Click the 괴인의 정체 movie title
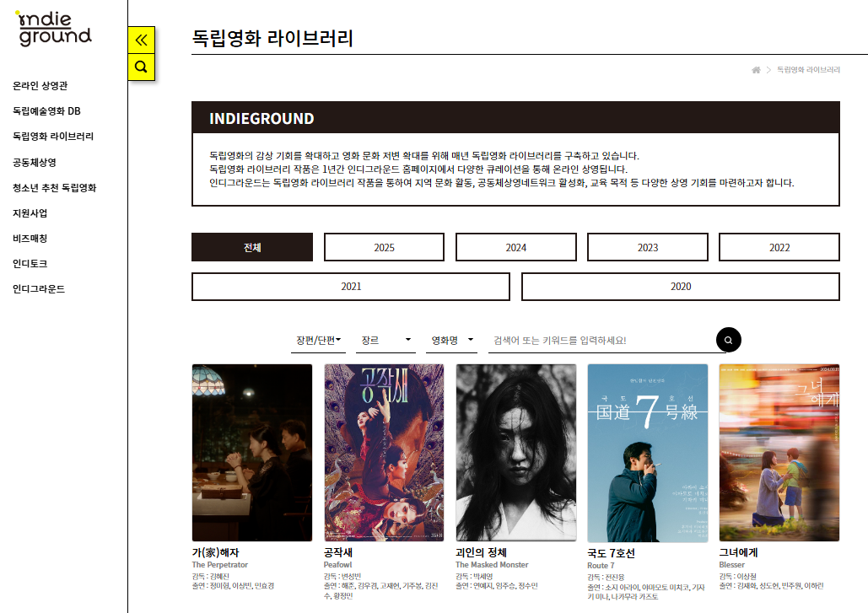The image size is (868, 613). [x=481, y=552]
